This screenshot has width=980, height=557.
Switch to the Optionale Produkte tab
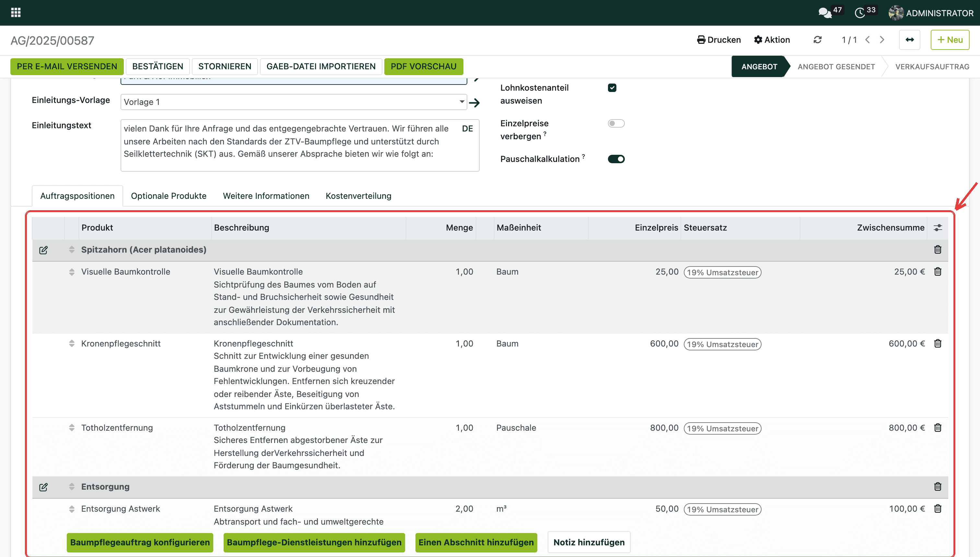tap(169, 196)
